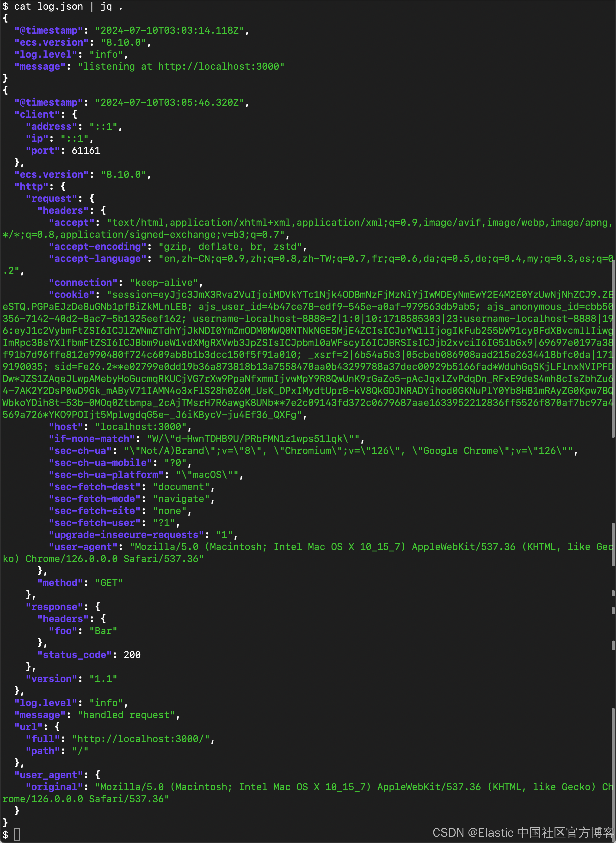Viewport: 616px width, 843px height.
Task: Click the "accept" header key
Action: [72, 222]
